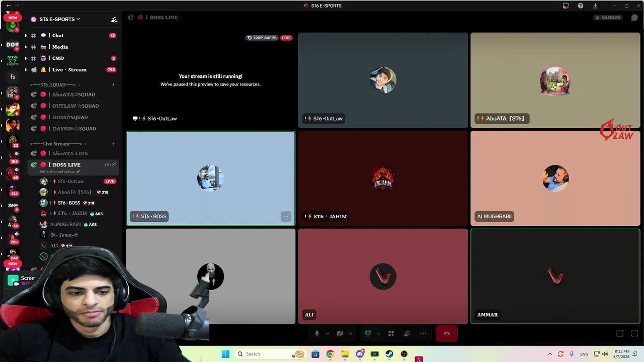This screenshot has height=362, width=644.
Task: Select ST6 • JAHIM in voice user list
Action: tap(78, 213)
